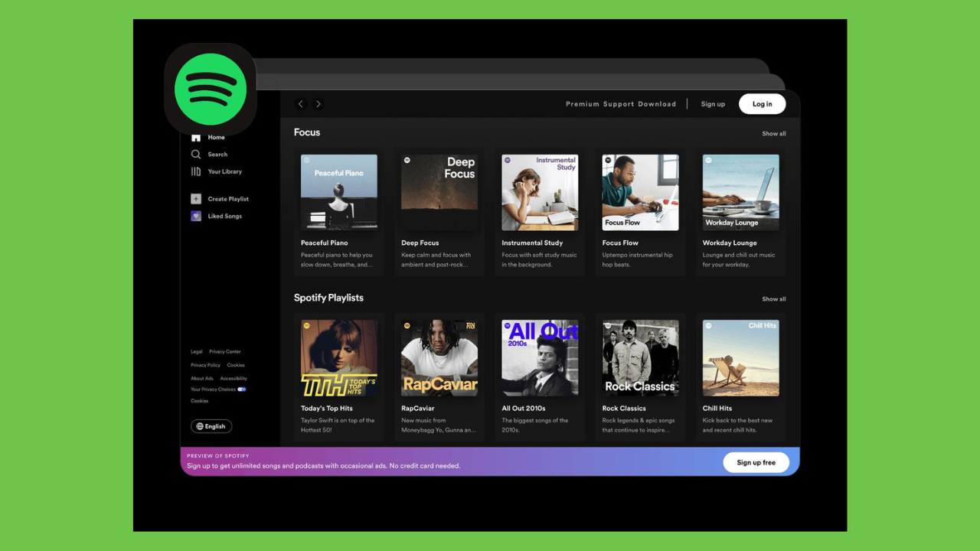Open the RapCaviar playlist cover
The width and height of the screenshot is (980, 551).
pyautogui.click(x=439, y=358)
